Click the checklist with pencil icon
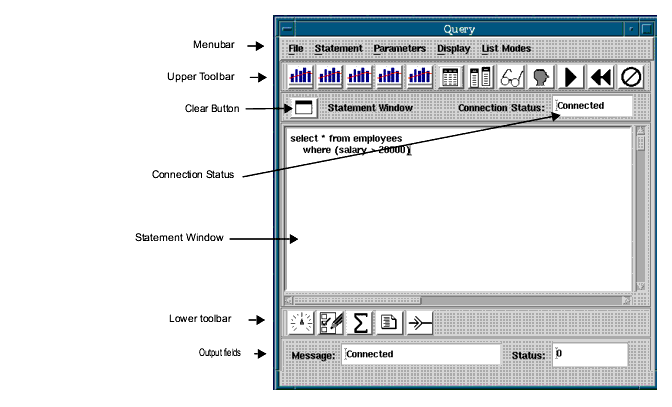 click(330, 321)
